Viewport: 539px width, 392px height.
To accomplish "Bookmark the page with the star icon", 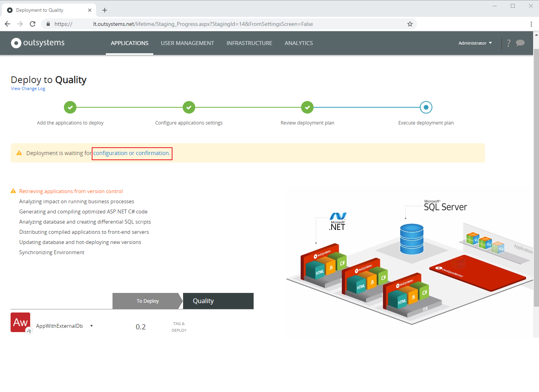I will pos(410,24).
